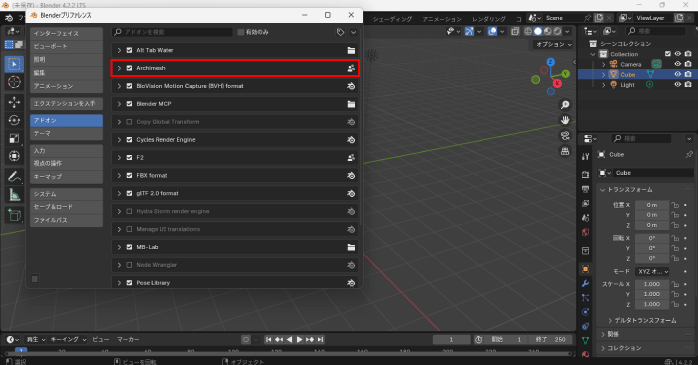This screenshot has width=698, height=365.
Task: Select solid viewport shading mode
Action: (x=538, y=31)
